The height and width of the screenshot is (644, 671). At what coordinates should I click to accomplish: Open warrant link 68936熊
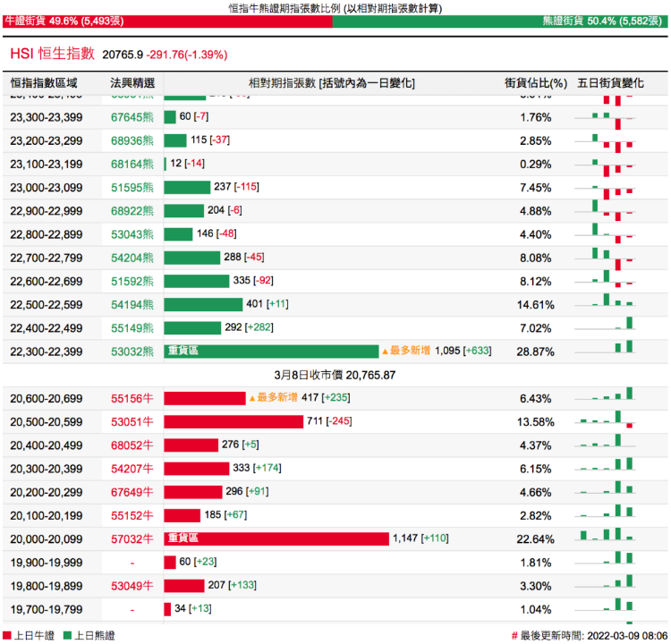tap(132, 140)
